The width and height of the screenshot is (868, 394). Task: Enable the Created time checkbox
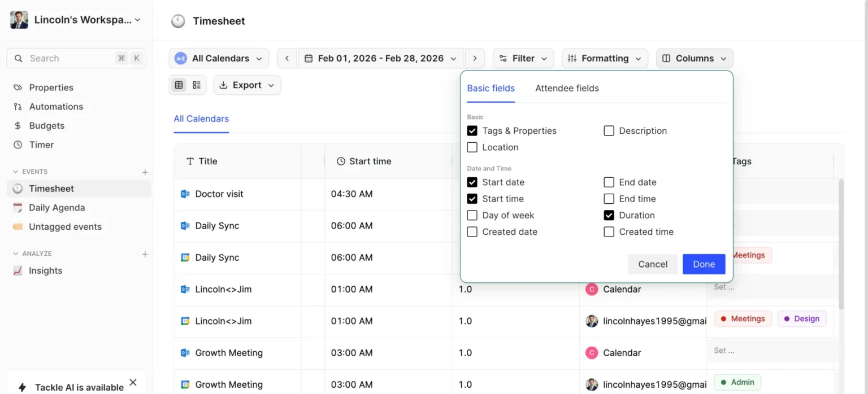point(609,232)
